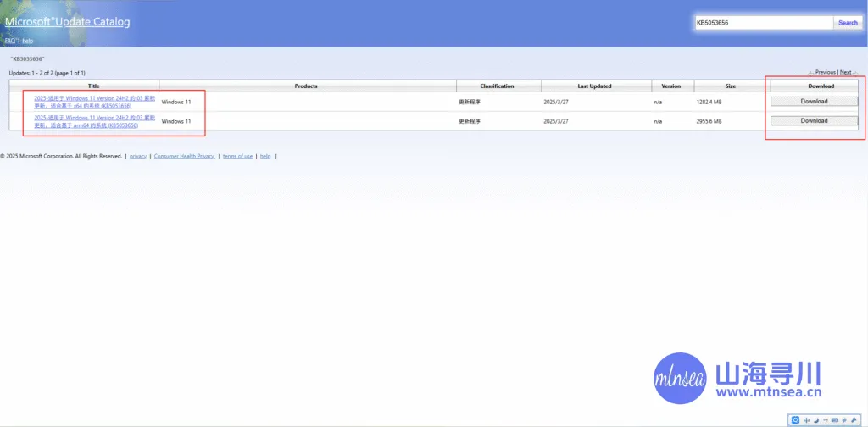Sort results by the Last Updated column header

coord(594,86)
